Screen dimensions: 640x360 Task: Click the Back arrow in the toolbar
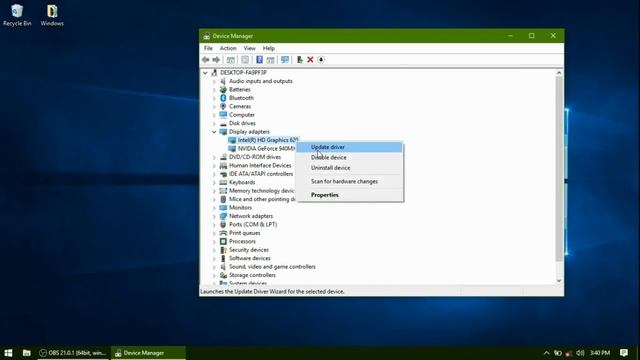pos(205,60)
